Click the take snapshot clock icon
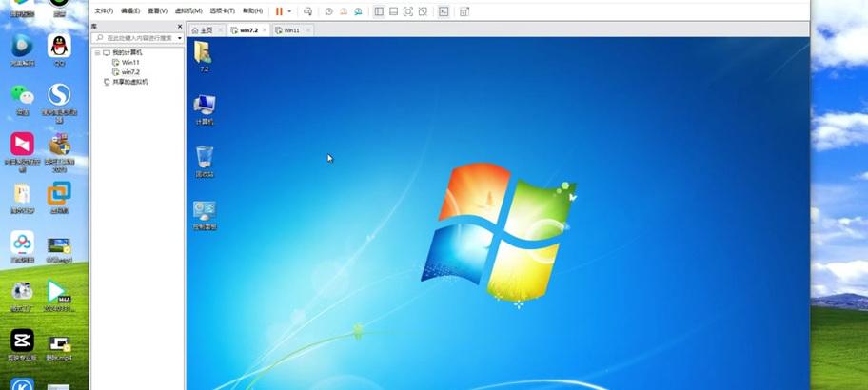868x390 pixels. pyautogui.click(x=328, y=11)
